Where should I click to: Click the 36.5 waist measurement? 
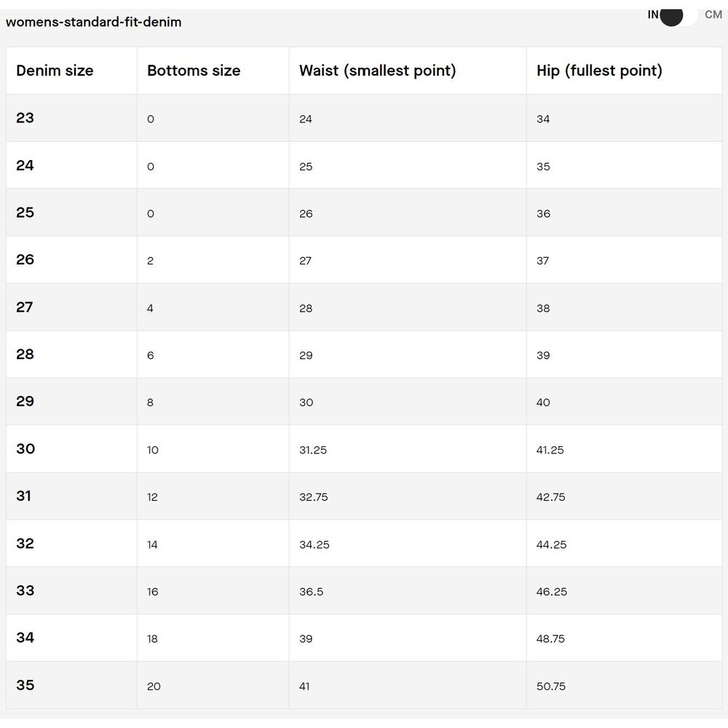click(311, 592)
